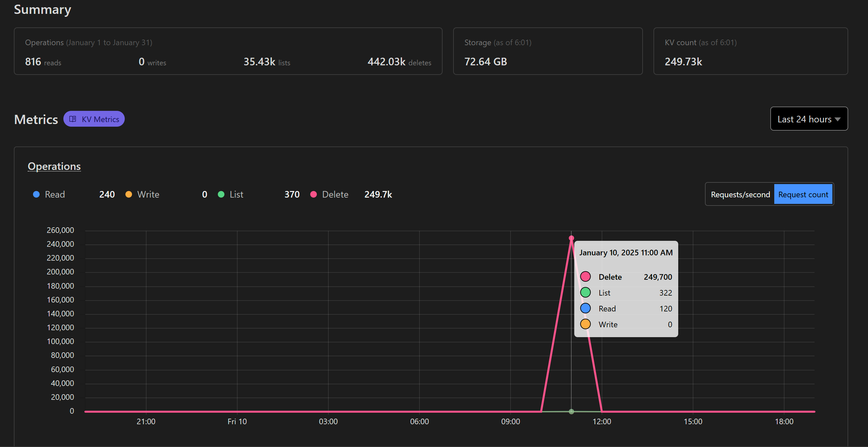Click the dropdown arrow beside Last 24 hours
This screenshot has width=868, height=447.
click(838, 119)
